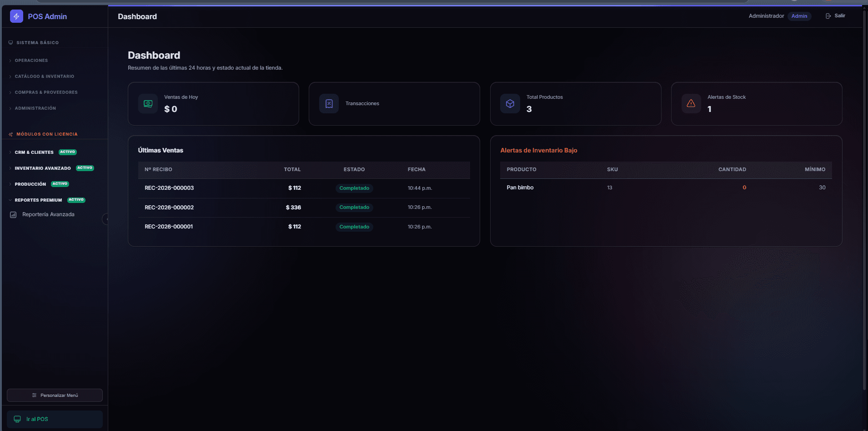Viewport: 868px width, 431px height.
Task: Click Completado status for REC-2026-000002
Action: [354, 208]
